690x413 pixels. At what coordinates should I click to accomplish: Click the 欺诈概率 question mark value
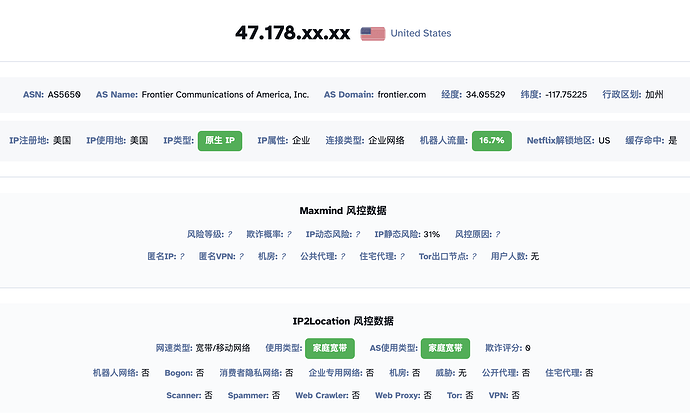[289, 234]
